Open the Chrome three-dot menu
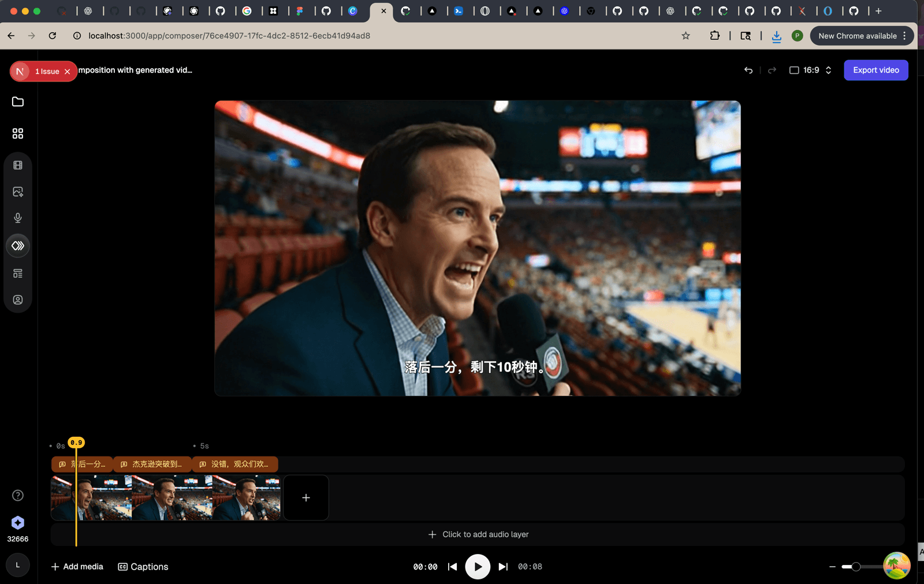Screen dimensions: 924x584 [904, 36]
